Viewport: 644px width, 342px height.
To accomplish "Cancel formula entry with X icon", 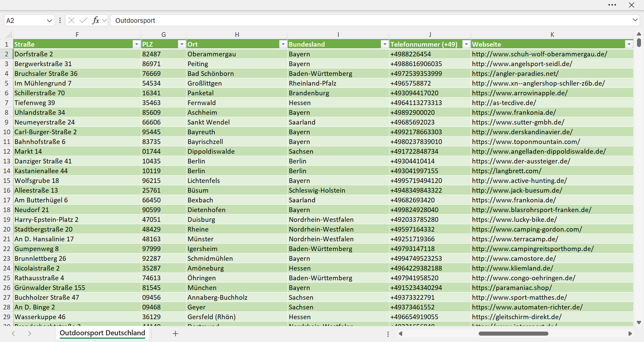I will coord(71,20).
